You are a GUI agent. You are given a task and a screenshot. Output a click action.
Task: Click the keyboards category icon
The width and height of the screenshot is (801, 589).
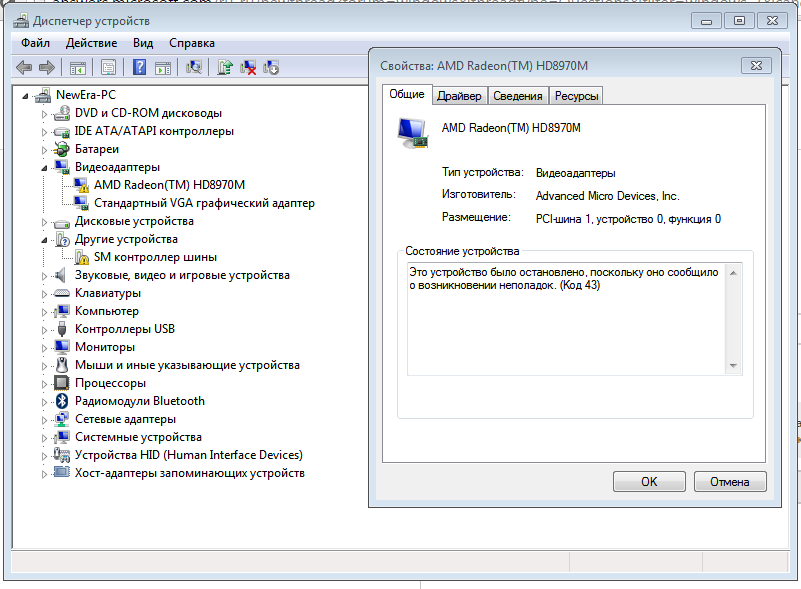[62, 293]
